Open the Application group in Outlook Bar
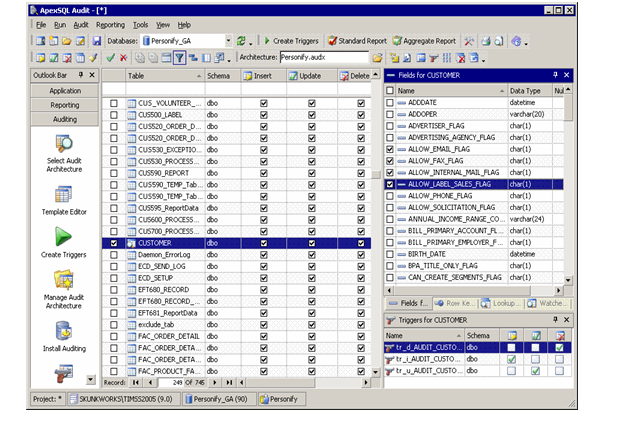Viewport: 624px width, 422px height. (x=65, y=90)
